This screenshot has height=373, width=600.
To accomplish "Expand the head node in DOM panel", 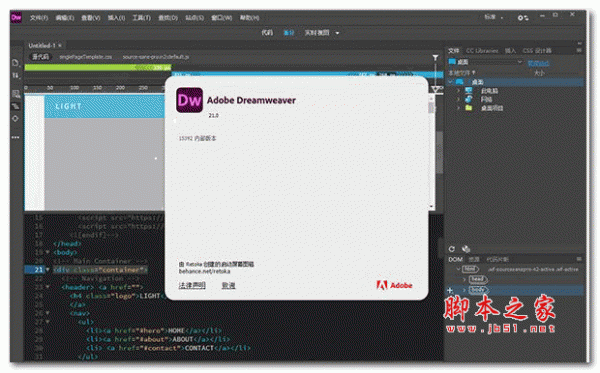I will pos(465,279).
